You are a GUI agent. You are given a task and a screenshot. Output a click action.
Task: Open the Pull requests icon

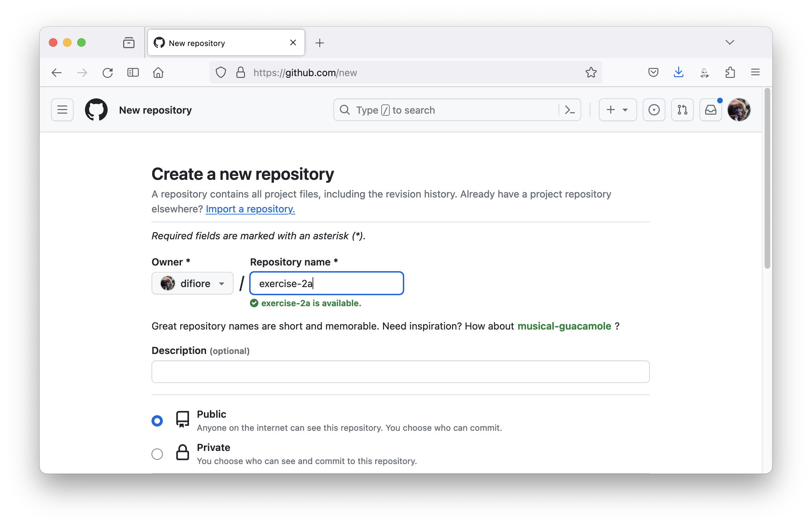pos(682,110)
